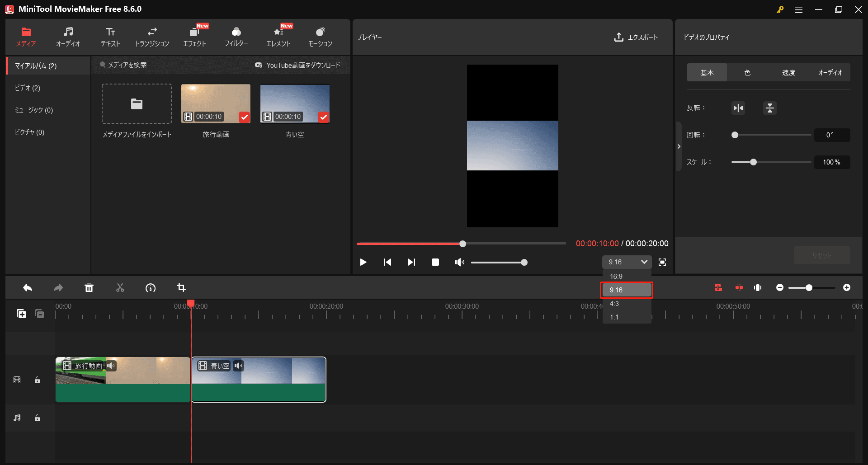Open the オーディオ media section

point(68,37)
